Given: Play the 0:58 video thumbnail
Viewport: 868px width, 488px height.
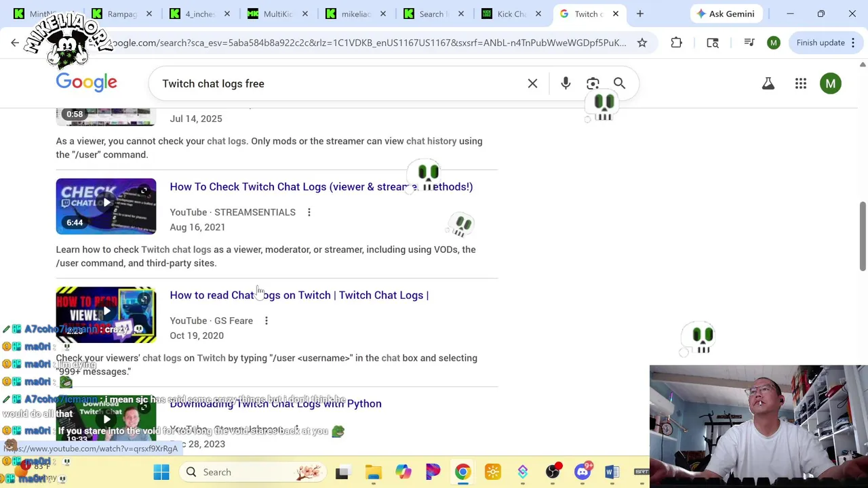Looking at the screenshot, I should 106,116.
